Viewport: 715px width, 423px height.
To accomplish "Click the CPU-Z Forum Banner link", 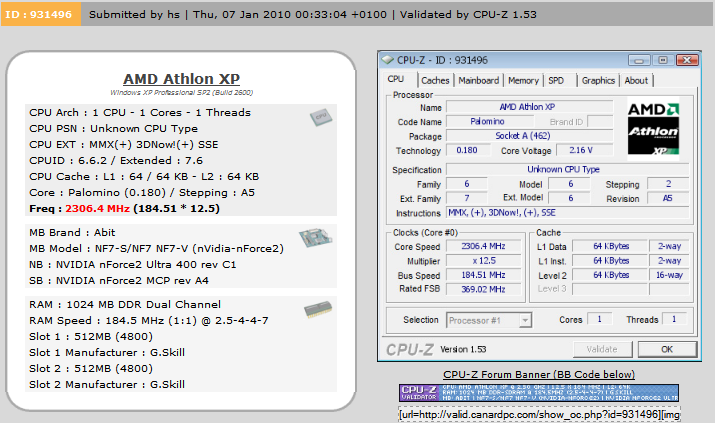I will [x=539, y=375].
